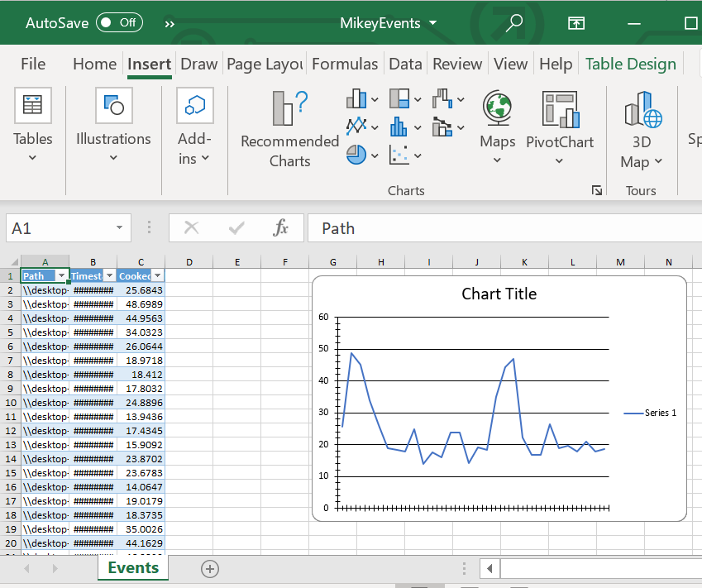This screenshot has width=702, height=588.
Task: Click the Insert Column Chart icon
Action: [x=356, y=99]
